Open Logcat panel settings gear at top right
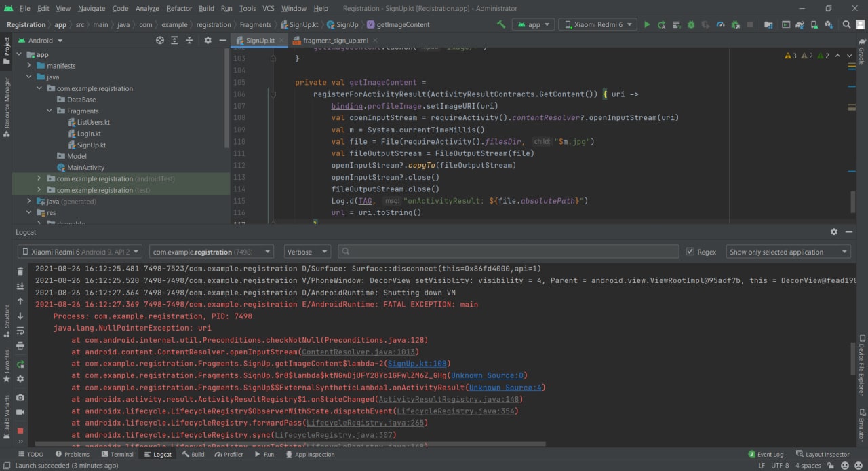This screenshot has height=471, width=868. coord(834,232)
